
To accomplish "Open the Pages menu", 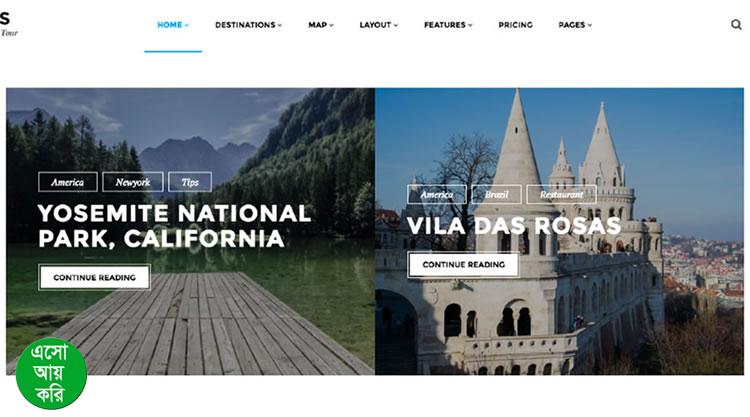I will [x=575, y=25].
